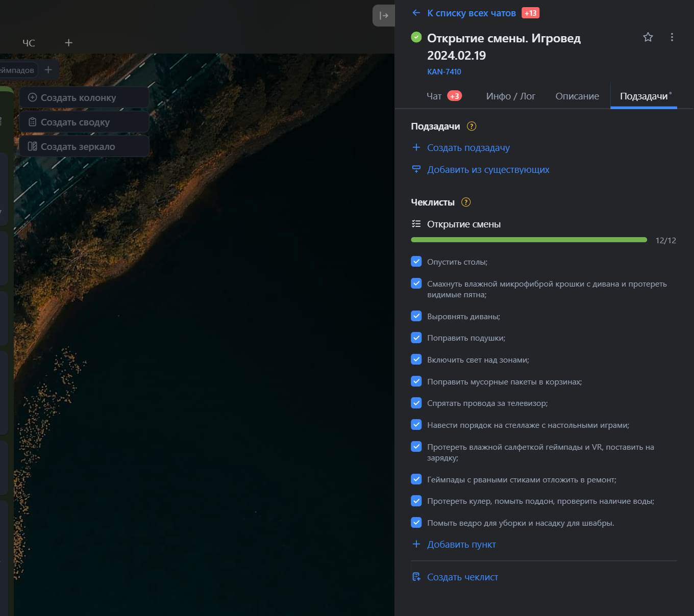Open the three-dot task options menu
Screen dimensions: 694x616
click(672, 37)
